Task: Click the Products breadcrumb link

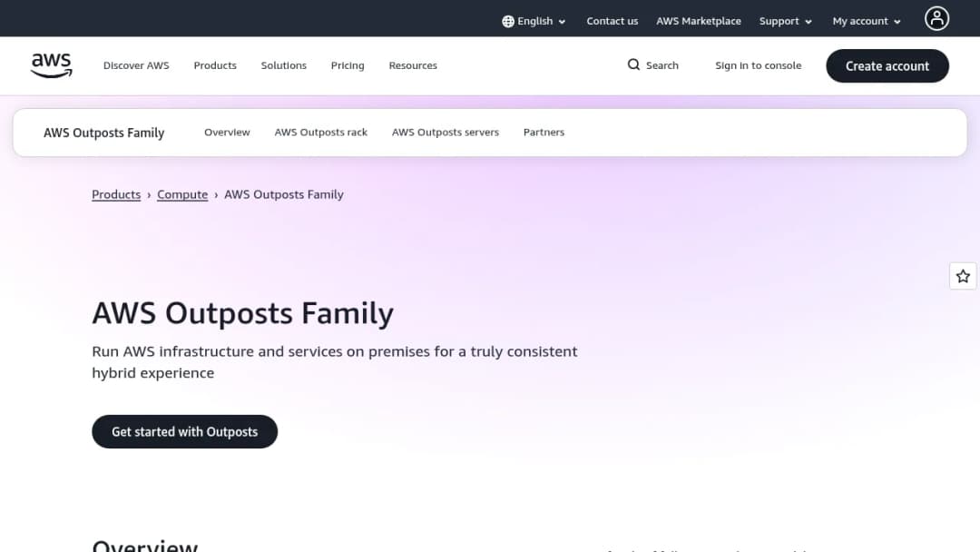Action: click(116, 194)
